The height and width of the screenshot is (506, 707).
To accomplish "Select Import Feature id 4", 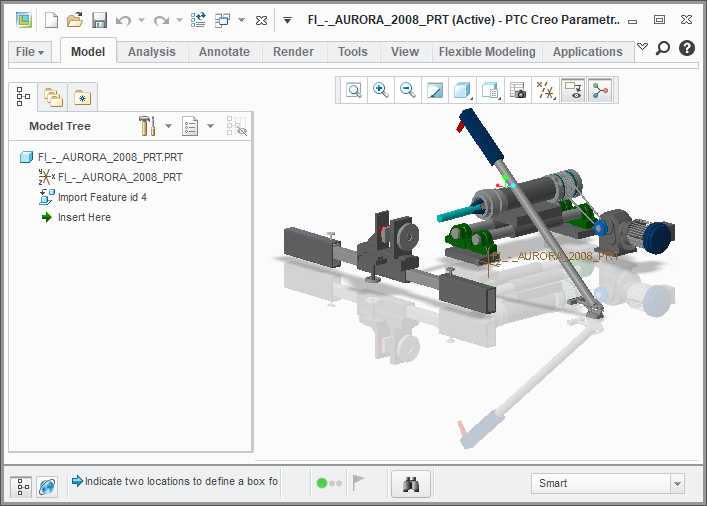I will [x=93, y=197].
